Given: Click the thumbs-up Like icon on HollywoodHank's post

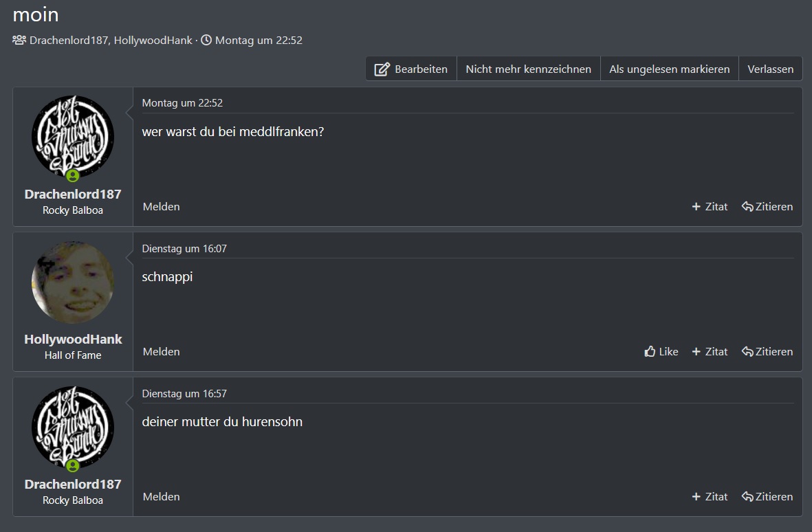Looking at the screenshot, I should 650,352.
